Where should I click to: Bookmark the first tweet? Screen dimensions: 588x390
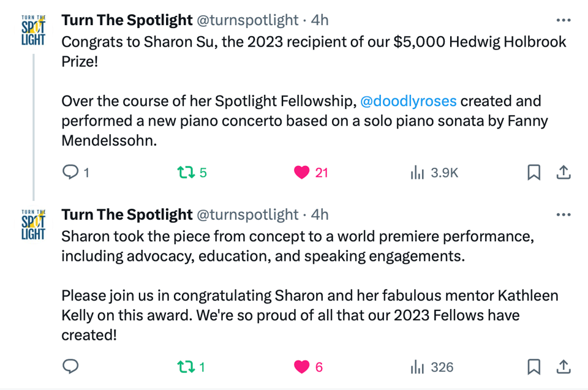pyautogui.click(x=534, y=173)
